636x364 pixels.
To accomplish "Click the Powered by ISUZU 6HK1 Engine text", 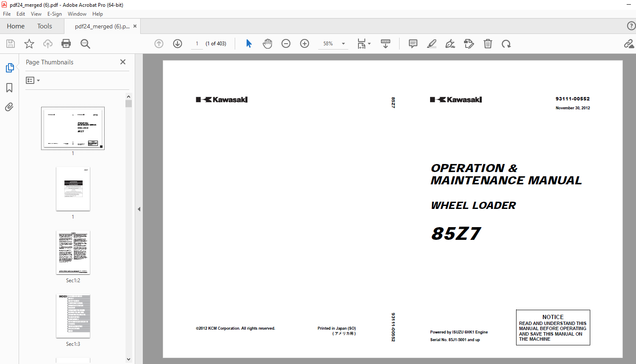I will pos(459,332).
